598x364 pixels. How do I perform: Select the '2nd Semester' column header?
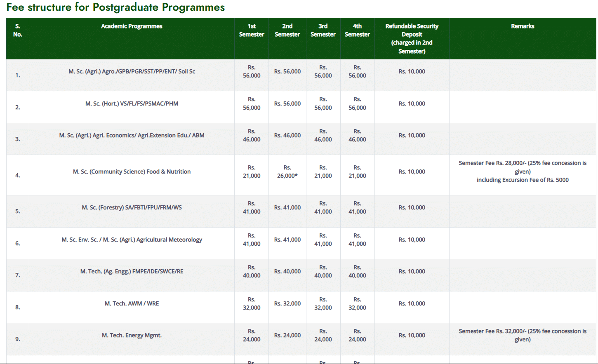click(287, 31)
